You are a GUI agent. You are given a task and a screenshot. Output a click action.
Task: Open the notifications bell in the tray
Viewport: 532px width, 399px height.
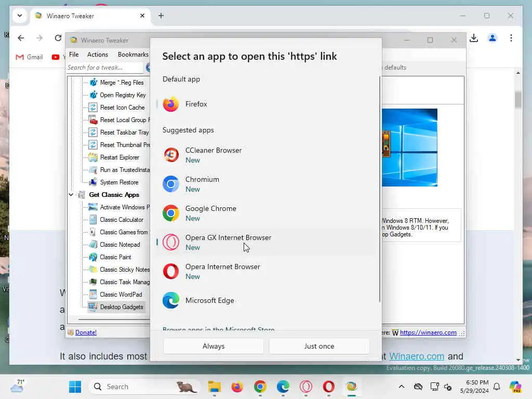497,387
